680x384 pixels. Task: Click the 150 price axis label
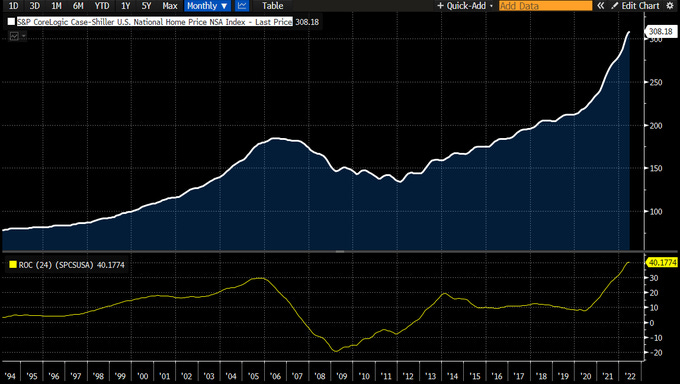coord(656,168)
